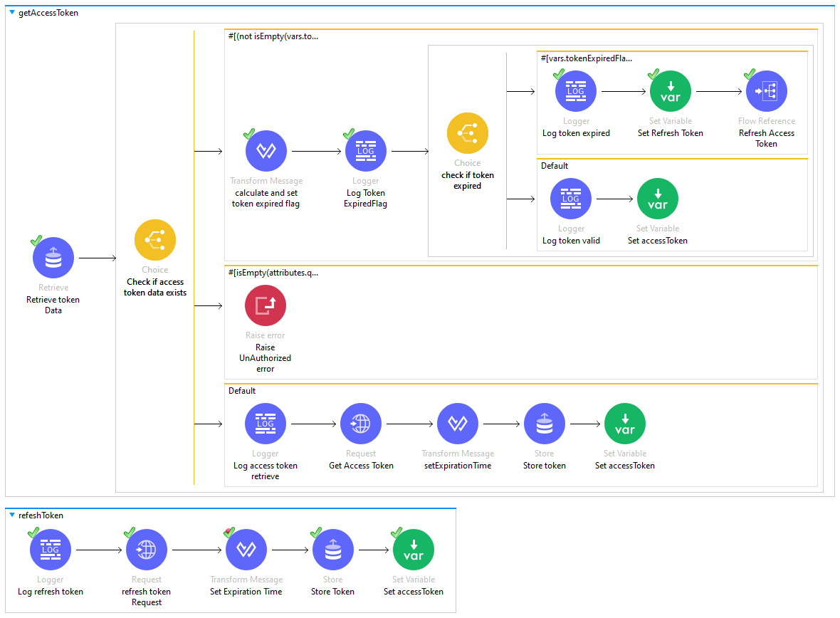Select the Log refresh token logger icon
The width and height of the screenshot is (840, 618).
[51, 550]
